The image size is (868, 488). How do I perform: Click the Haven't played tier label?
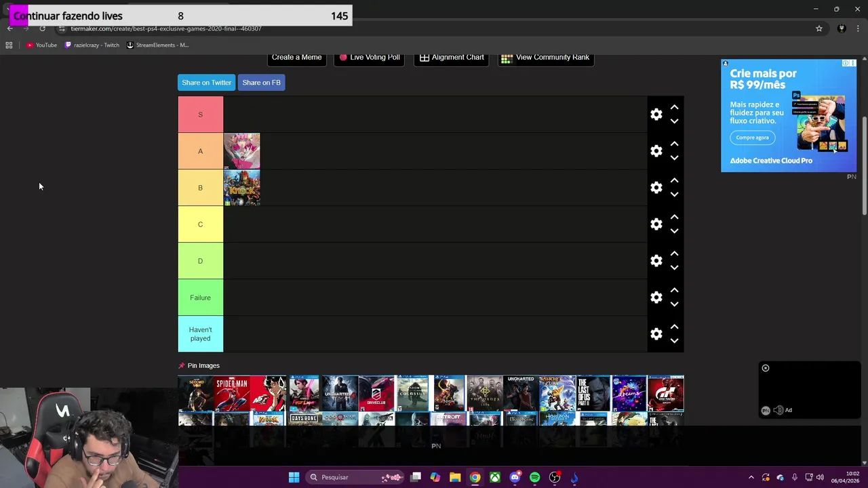[200, 334]
